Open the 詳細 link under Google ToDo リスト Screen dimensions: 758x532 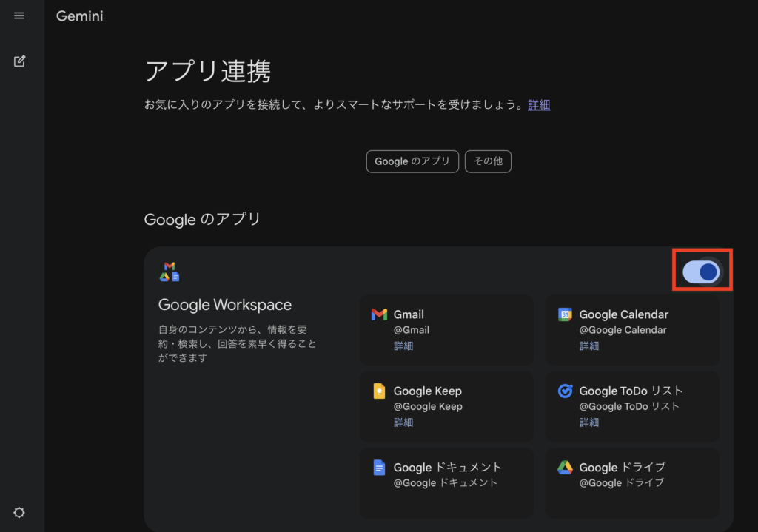pos(589,422)
